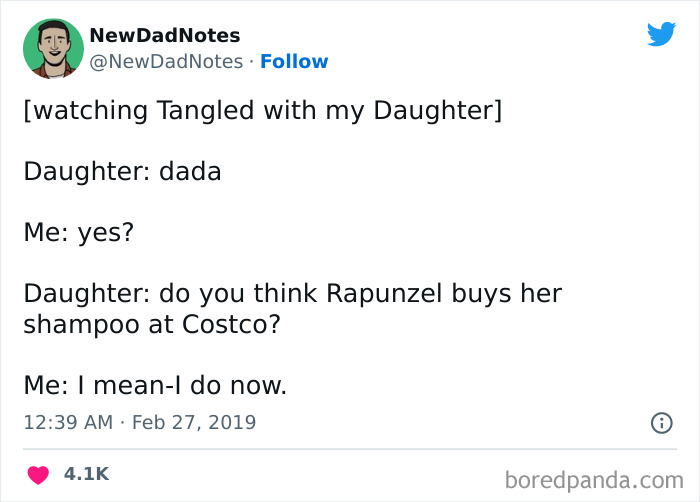
Task: View the 4.1K likes count
Action: (86, 474)
